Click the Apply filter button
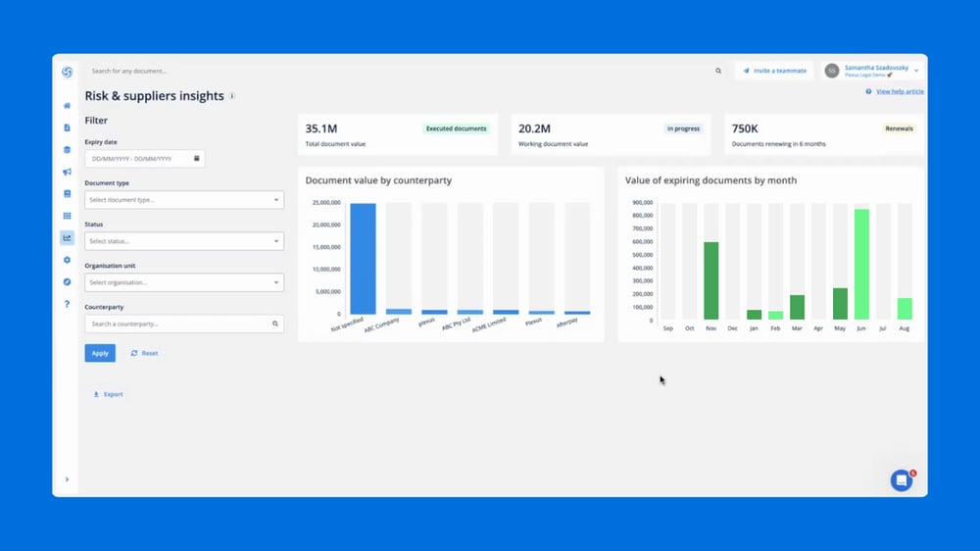The width and height of the screenshot is (980, 551). 100,353
